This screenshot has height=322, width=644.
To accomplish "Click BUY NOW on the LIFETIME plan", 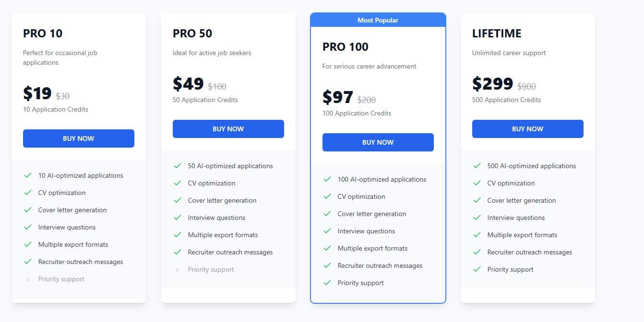I will pyautogui.click(x=527, y=128).
